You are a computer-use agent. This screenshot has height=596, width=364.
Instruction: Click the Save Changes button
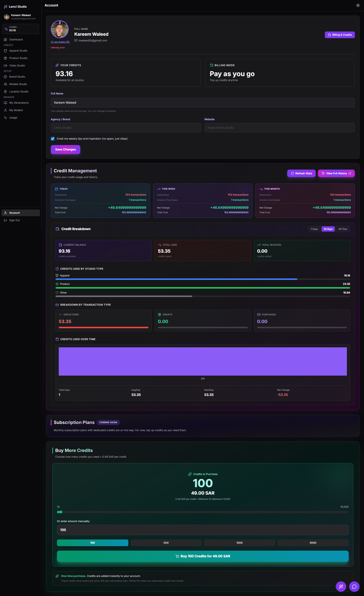point(65,149)
